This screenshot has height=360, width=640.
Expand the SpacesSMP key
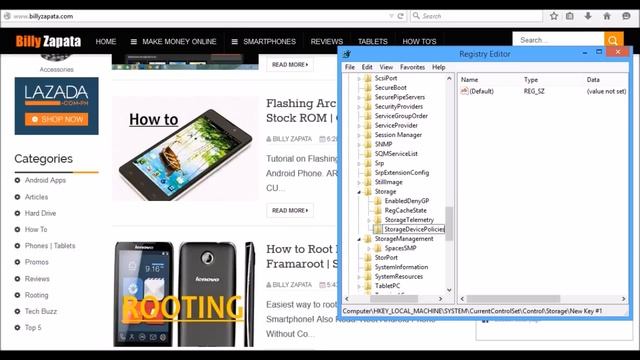click(x=369, y=248)
